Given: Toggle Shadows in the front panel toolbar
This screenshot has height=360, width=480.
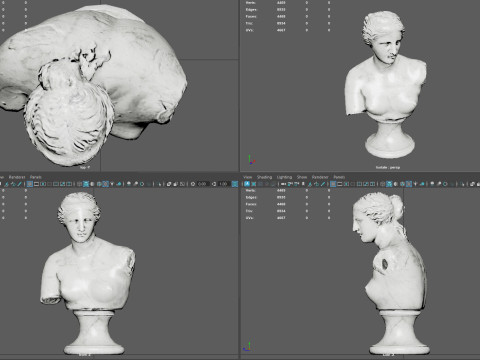Looking at the screenshot, I should (x=119, y=184).
